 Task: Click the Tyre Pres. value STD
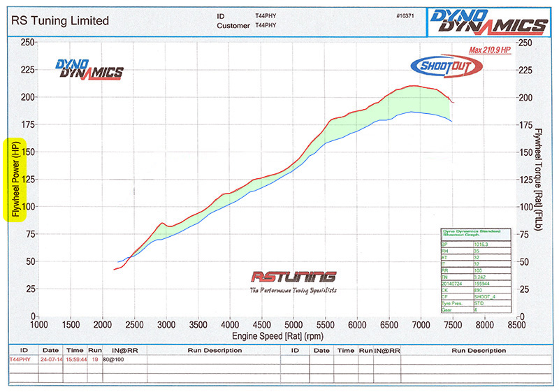coord(479,303)
